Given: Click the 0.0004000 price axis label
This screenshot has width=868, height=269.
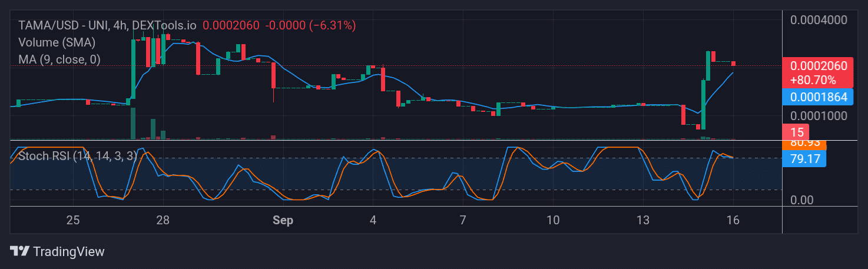Looking at the screenshot, I should 819,19.
